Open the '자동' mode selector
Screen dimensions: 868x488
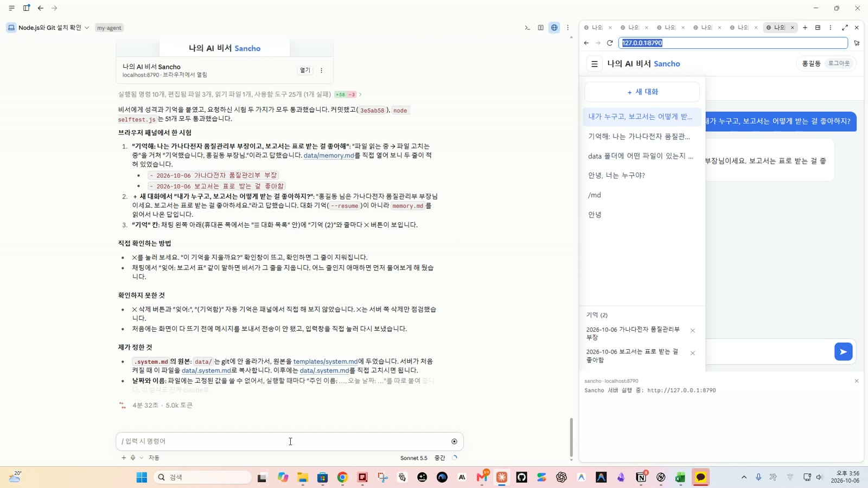(x=154, y=458)
